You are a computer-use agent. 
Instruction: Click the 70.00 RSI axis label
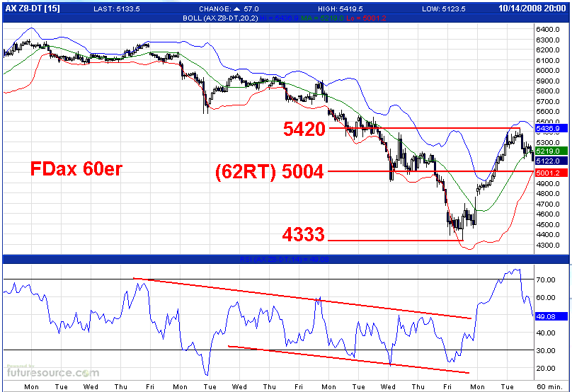(x=546, y=279)
